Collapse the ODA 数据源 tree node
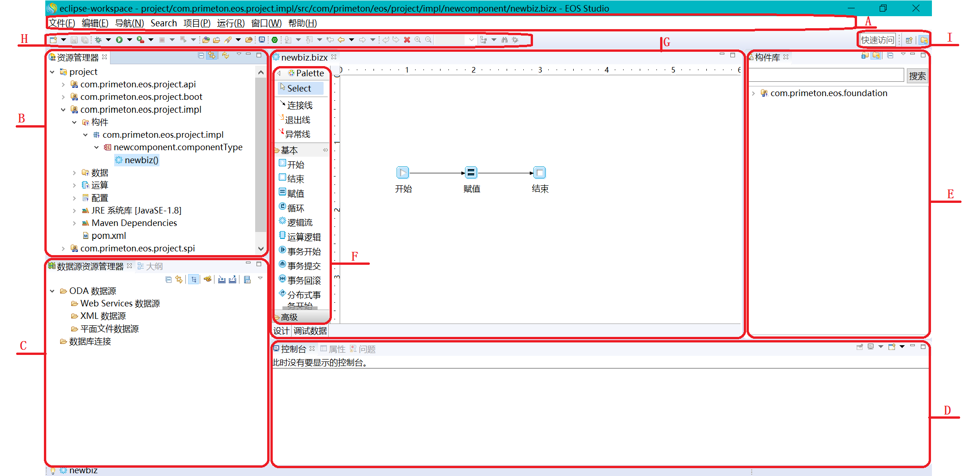Viewport: 980px width, 476px height. 52,291
